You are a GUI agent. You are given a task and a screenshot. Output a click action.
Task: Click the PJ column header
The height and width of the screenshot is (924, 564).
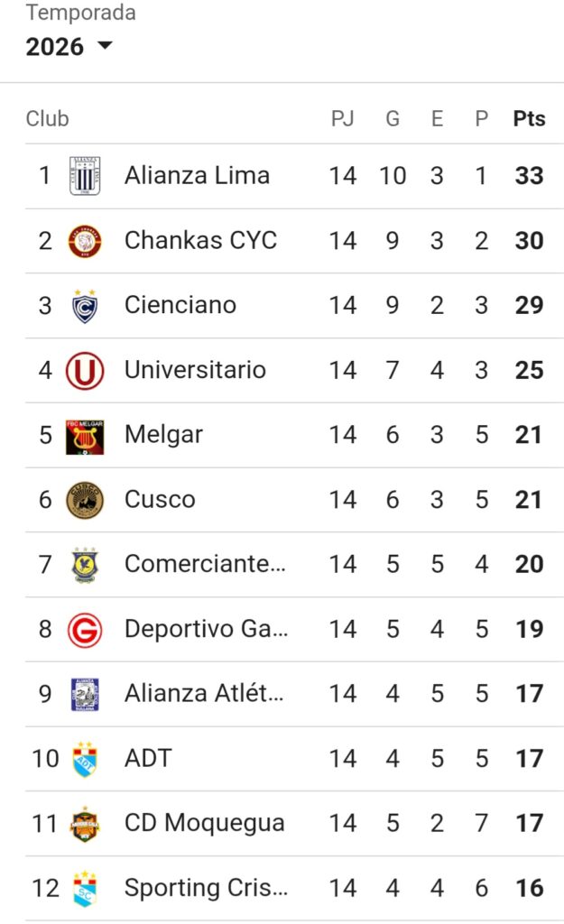(342, 118)
